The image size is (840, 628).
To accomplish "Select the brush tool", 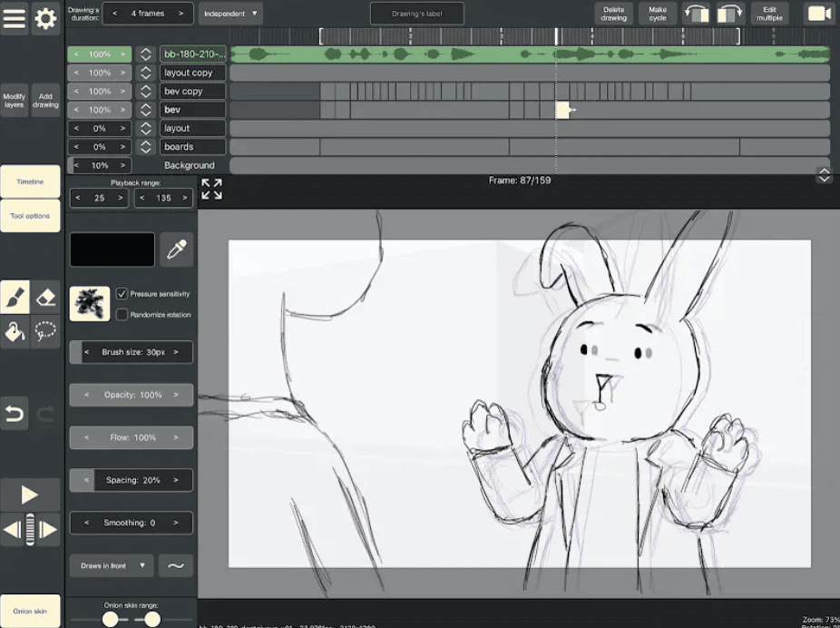I will (x=15, y=297).
